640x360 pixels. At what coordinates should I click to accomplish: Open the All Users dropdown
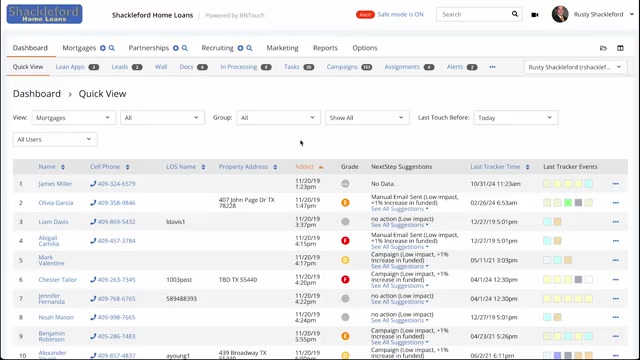(55, 139)
